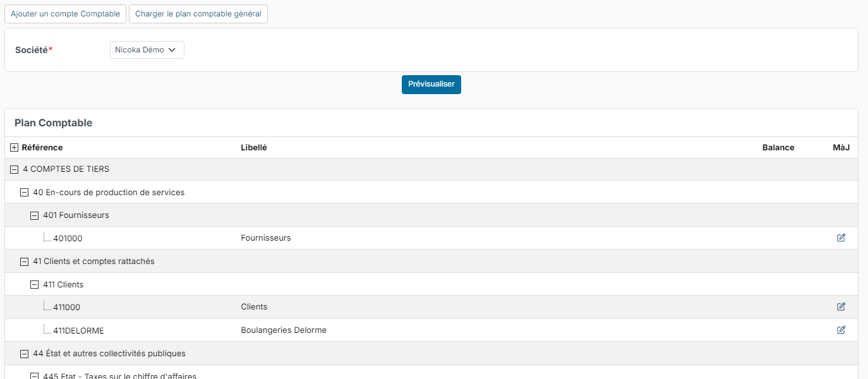Image resolution: width=868 pixels, height=379 pixels.
Task: Click the Fournisseurs label of account 401000
Action: tap(266, 238)
